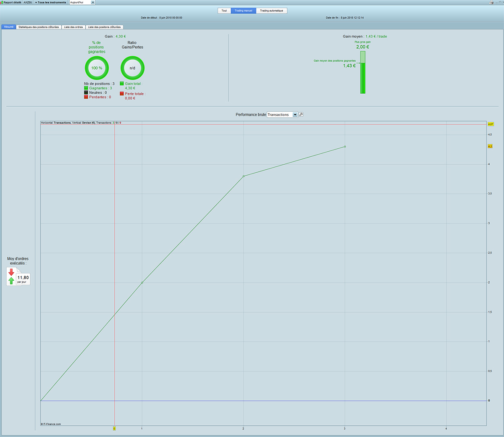Click the chart data point at transaction 3
The image size is (504, 437).
pos(345,147)
